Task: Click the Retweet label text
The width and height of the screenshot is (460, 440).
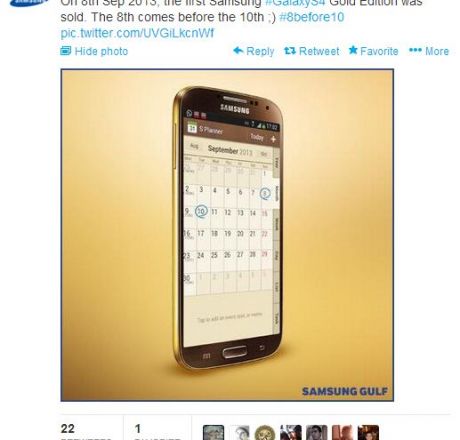Action: click(319, 51)
